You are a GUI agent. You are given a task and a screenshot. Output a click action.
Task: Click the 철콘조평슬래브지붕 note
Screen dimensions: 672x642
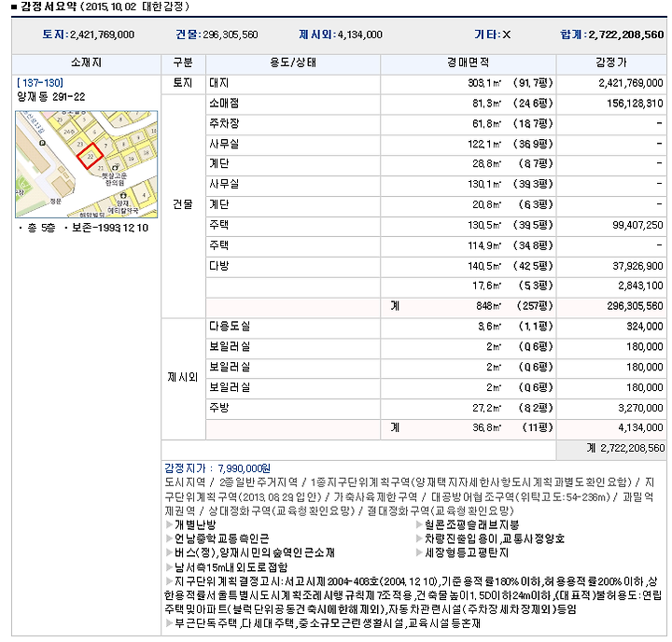472,525
